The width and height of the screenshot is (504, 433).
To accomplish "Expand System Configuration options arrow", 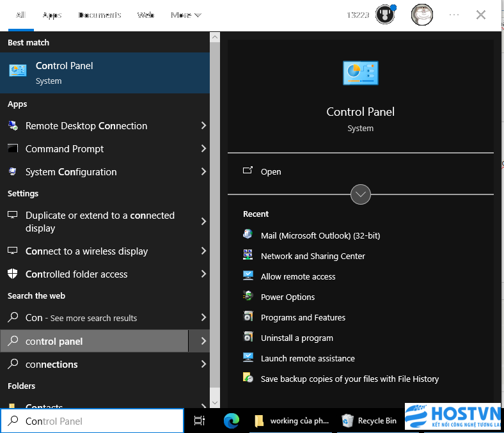I will click(203, 171).
